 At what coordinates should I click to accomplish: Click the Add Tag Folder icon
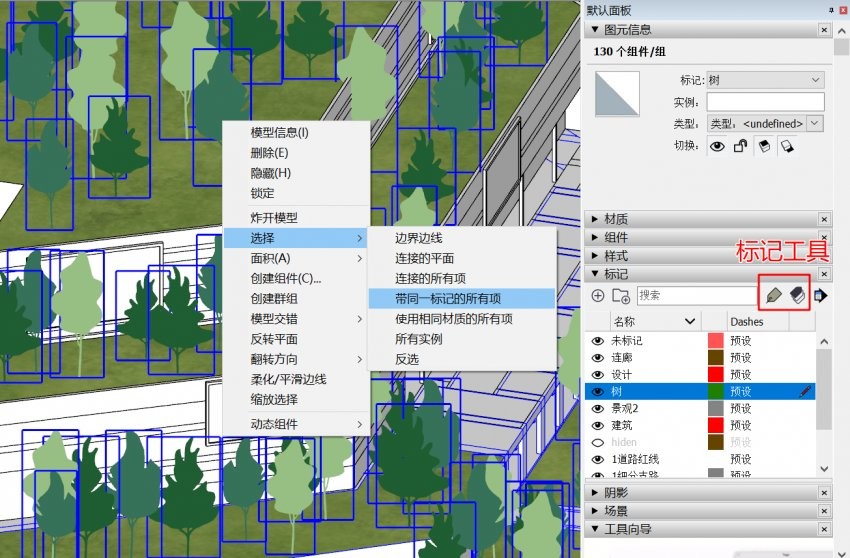click(620, 296)
